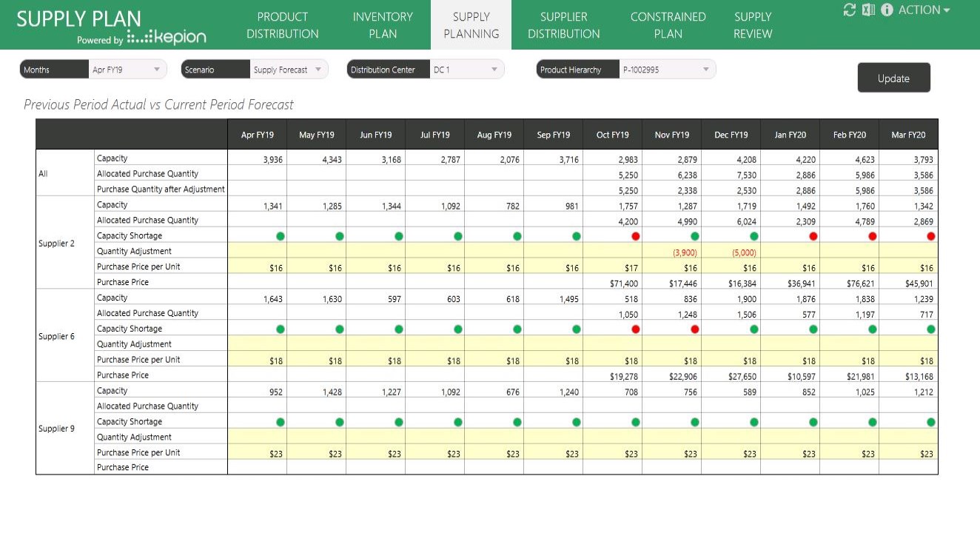
Task: Click Supplier 6 green shortage dot for Jan FY20
Action: [x=813, y=329]
